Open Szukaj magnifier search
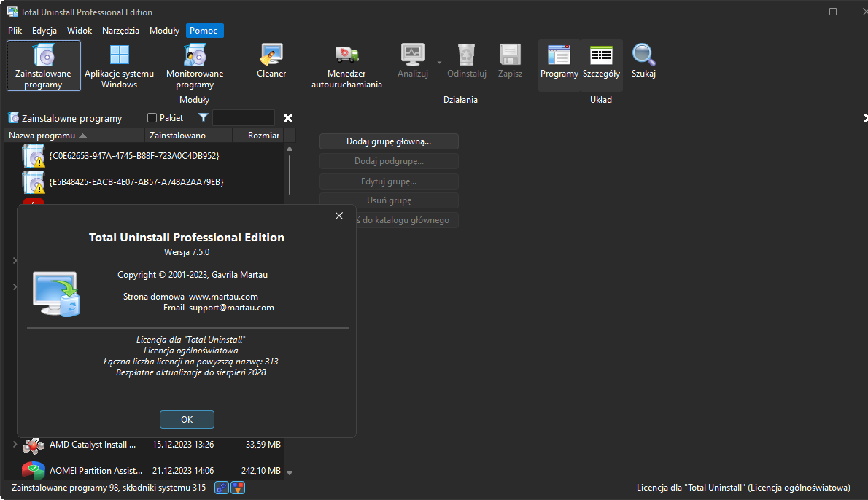 click(x=643, y=60)
